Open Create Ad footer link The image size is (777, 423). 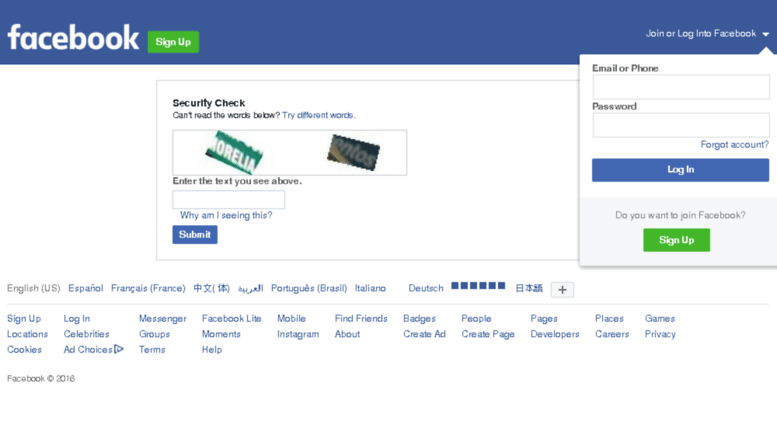424,334
